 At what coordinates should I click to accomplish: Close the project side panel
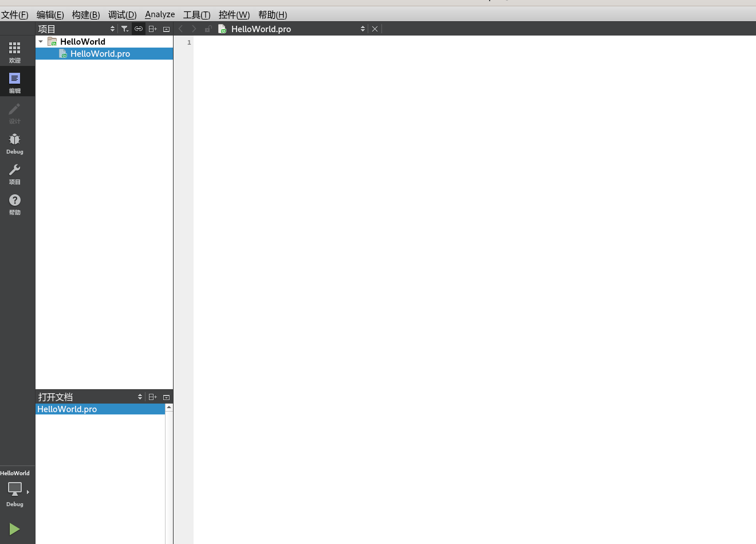coord(167,29)
